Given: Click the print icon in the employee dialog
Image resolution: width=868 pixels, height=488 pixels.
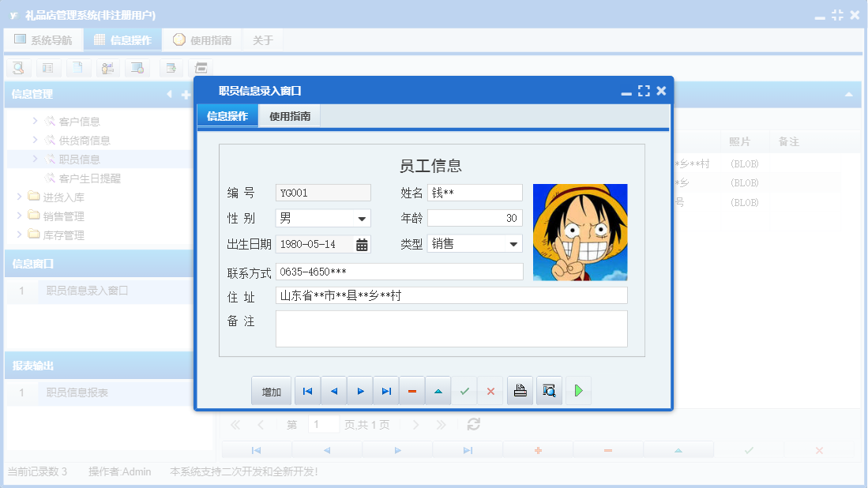Looking at the screenshot, I should [x=520, y=390].
